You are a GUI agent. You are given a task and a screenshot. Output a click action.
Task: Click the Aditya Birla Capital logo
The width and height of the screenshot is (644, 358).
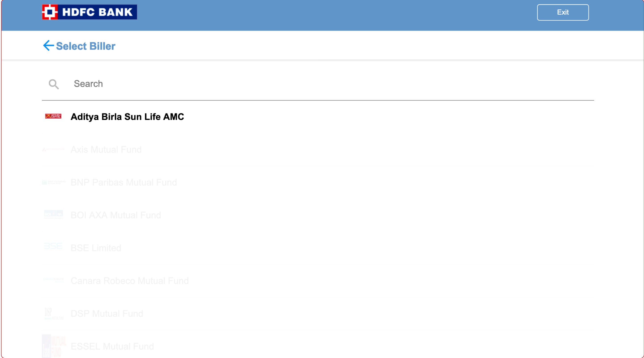[53, 116]
